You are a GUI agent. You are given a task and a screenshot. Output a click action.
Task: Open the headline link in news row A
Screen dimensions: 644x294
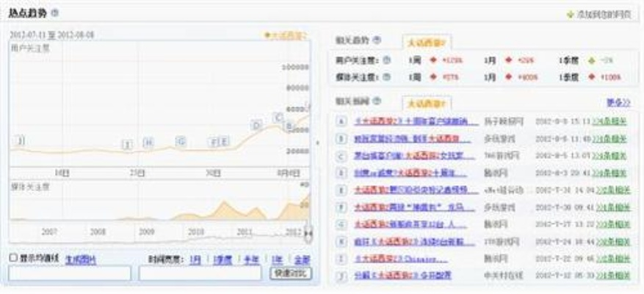416,121
